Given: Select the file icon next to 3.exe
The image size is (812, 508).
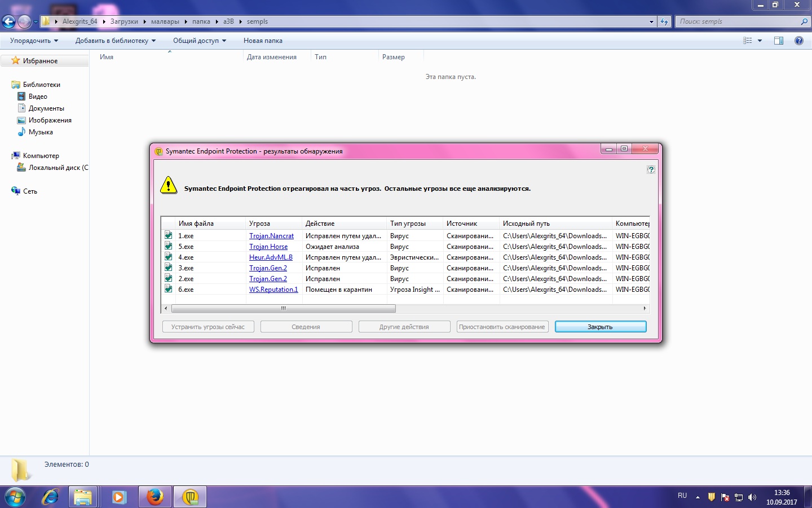Looking at the screenshot, I should click(x=168, y=268).
